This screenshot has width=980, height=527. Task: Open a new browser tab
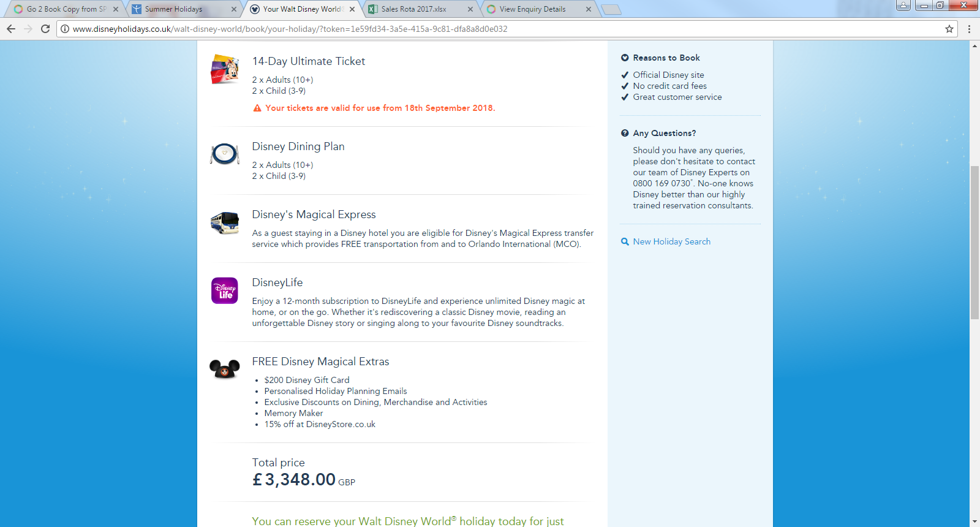click(611, 9)
